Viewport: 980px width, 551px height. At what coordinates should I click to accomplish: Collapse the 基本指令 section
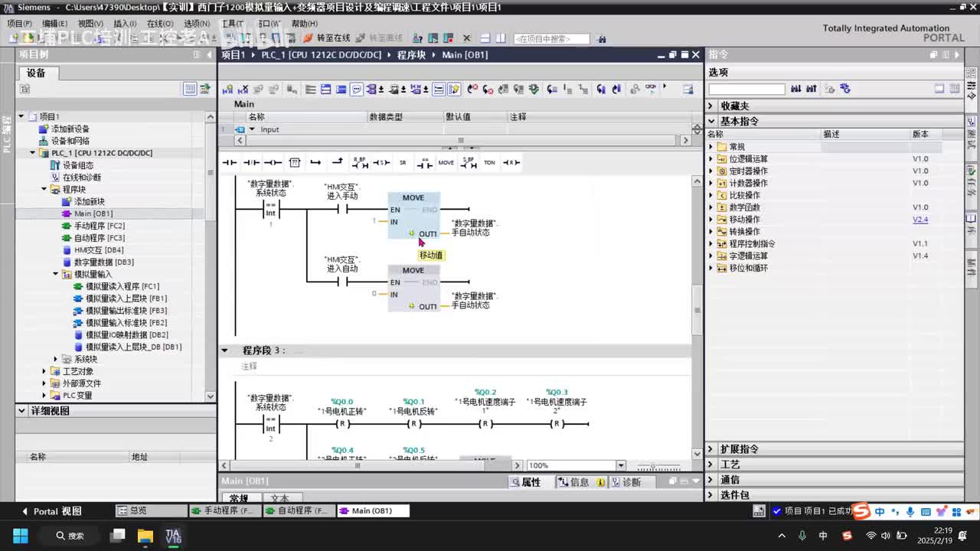tap(710, 121)
